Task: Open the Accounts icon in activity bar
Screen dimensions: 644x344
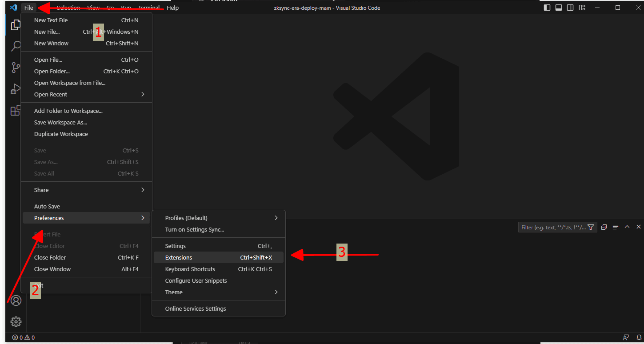Action: (x=16, y=300)
